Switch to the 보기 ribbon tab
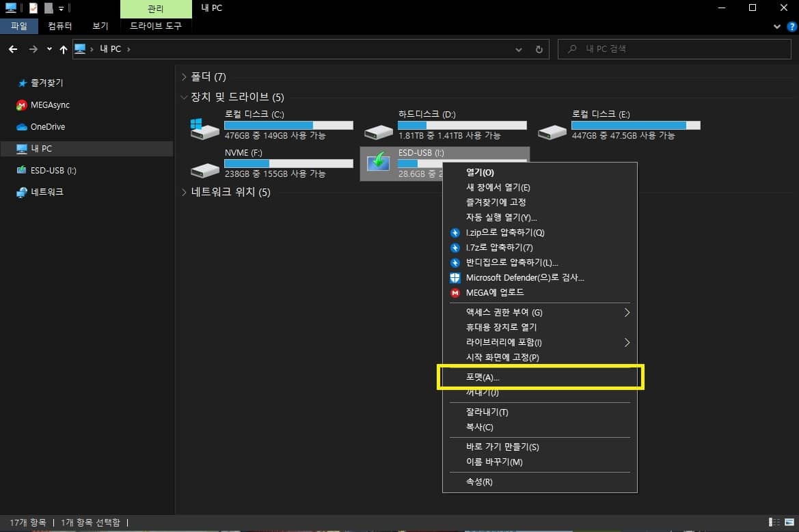 click(100, 26)
